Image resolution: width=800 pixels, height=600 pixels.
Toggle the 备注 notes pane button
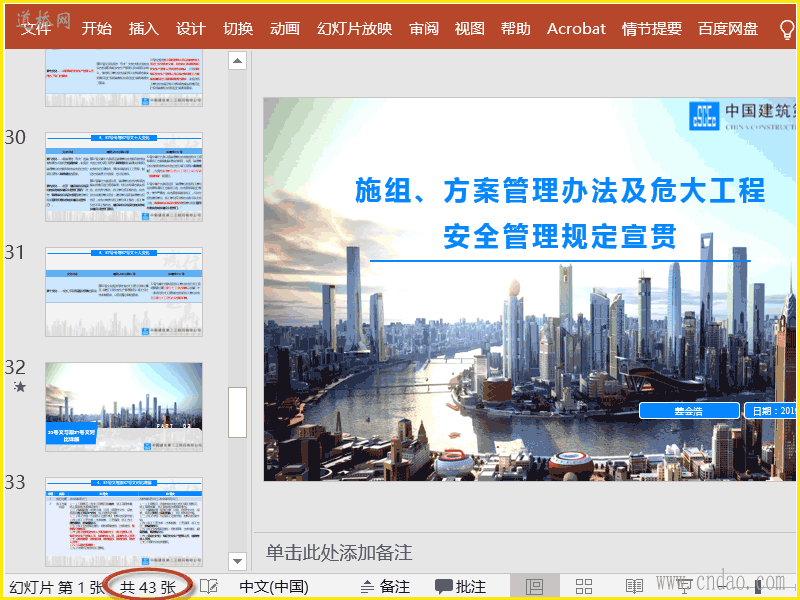tap(385, 587)
